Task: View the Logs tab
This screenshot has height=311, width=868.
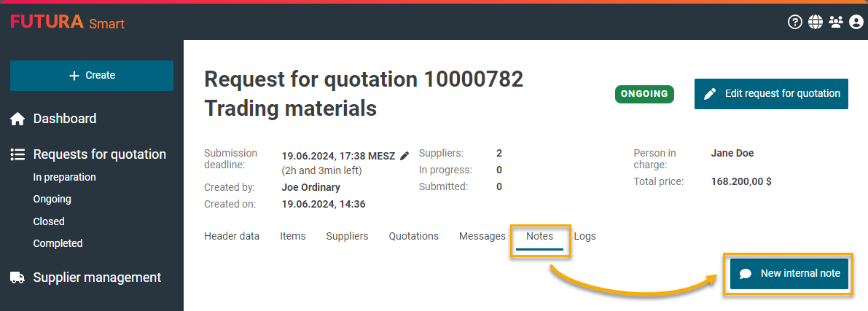Action: pos(584,236)
